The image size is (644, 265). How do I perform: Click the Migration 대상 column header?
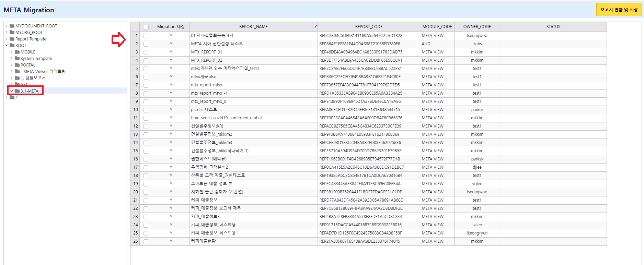point(171,27)
